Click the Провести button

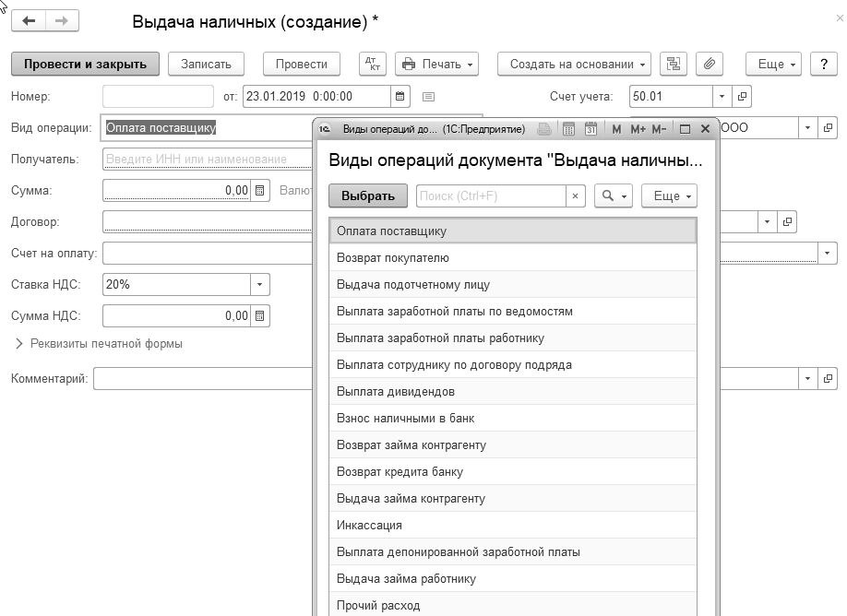[x=302, y=65]
